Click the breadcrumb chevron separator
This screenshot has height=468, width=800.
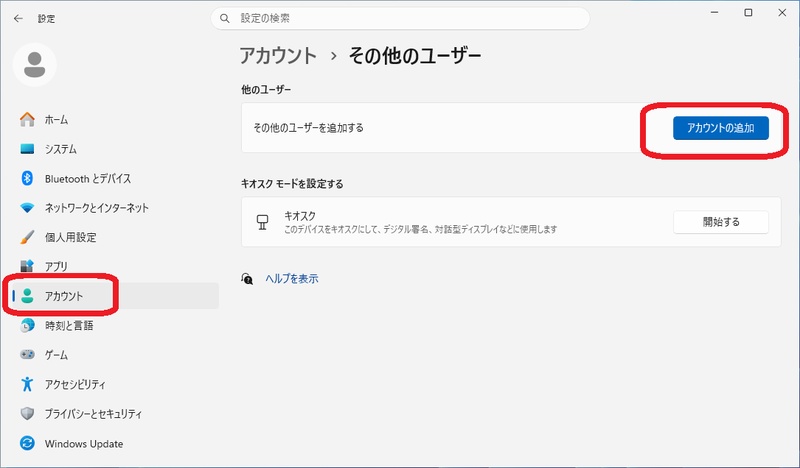[x=333, y=56]
